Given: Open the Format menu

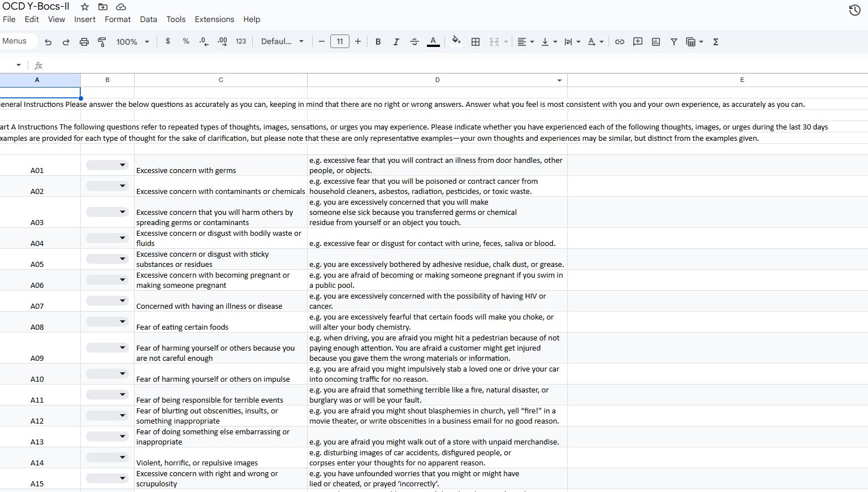Looking at the screenshot, I should [x=118, y=19].
